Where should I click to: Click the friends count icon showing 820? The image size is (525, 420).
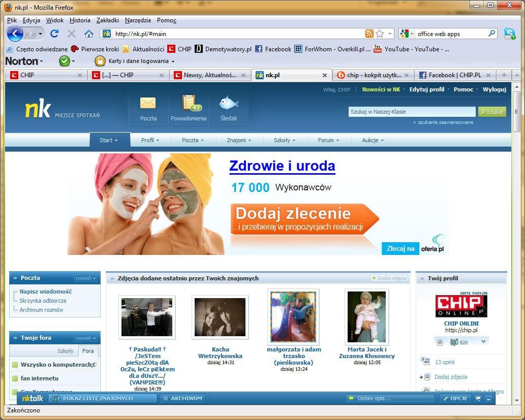point(459,342)
